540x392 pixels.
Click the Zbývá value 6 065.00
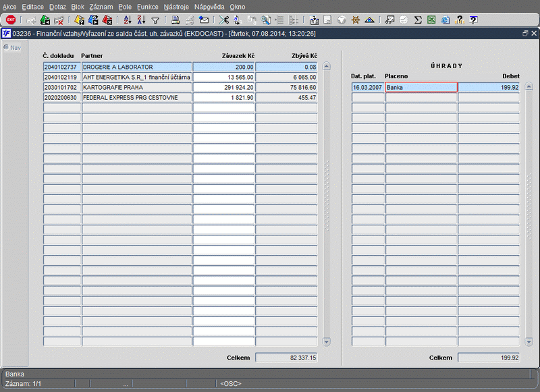tap(286, 77)
